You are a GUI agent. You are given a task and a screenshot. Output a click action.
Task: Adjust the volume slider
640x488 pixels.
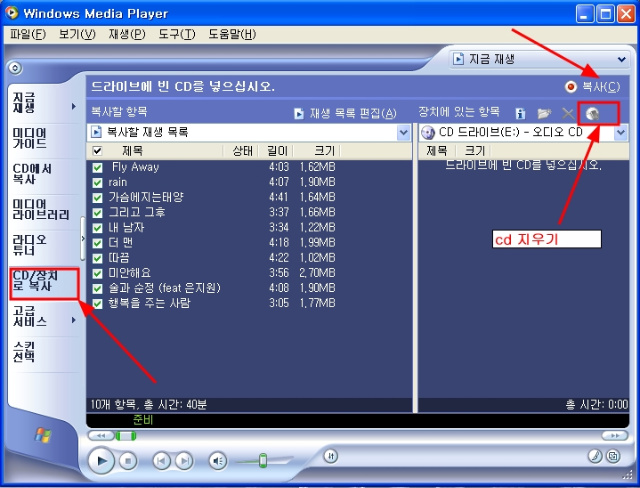coord(263,461)
